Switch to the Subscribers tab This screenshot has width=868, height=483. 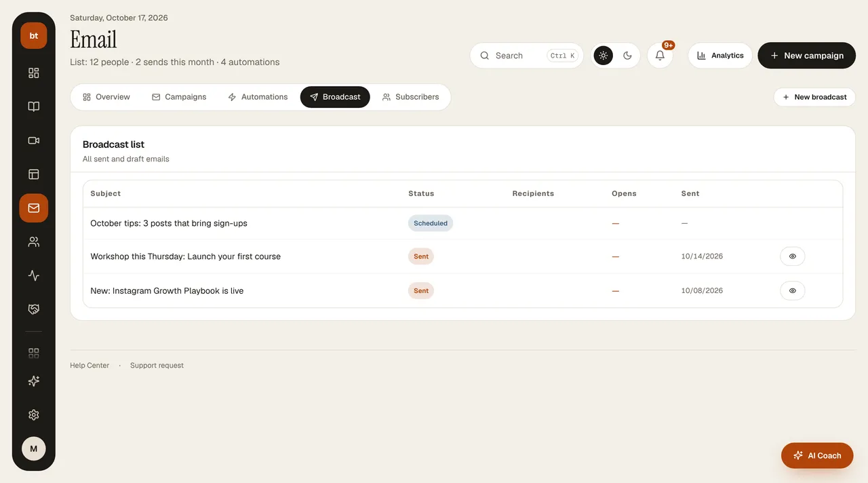pos(410,97)
